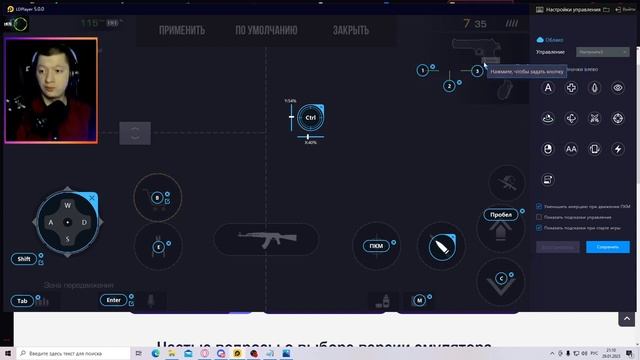Choose the mouse-click mapping icon
Screen dimensions: 640x360
coord(548,149)
